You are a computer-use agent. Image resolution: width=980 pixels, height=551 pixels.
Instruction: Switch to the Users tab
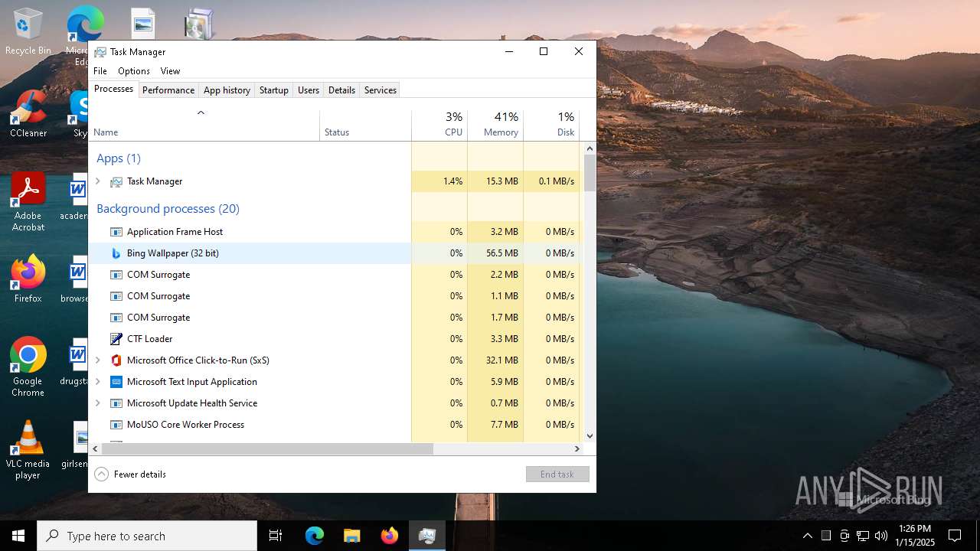309,90
